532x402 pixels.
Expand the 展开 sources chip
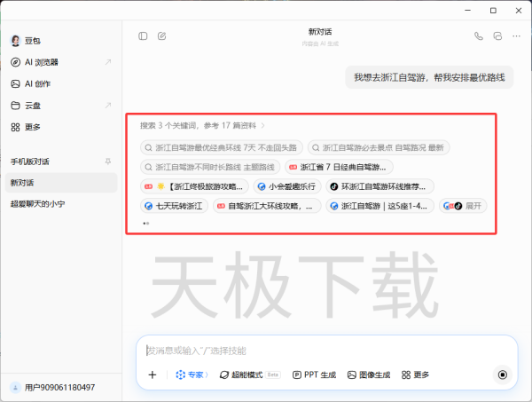(x=462, y=206)
